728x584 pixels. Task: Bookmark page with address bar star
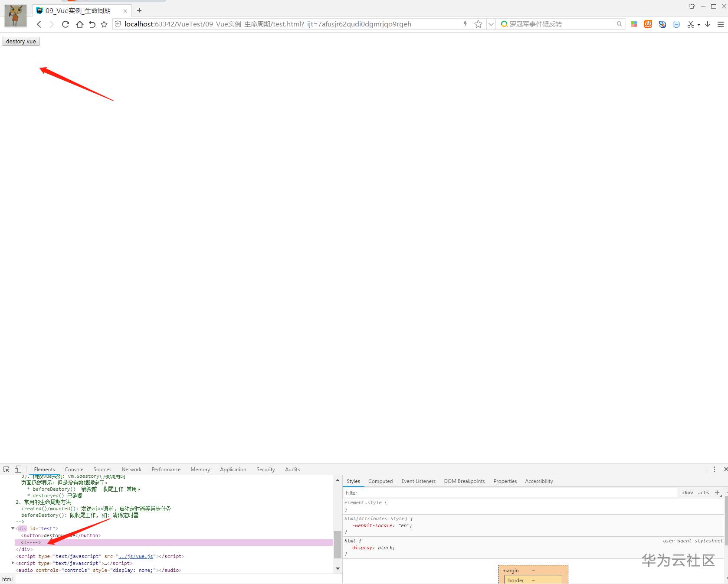point(478,24)
